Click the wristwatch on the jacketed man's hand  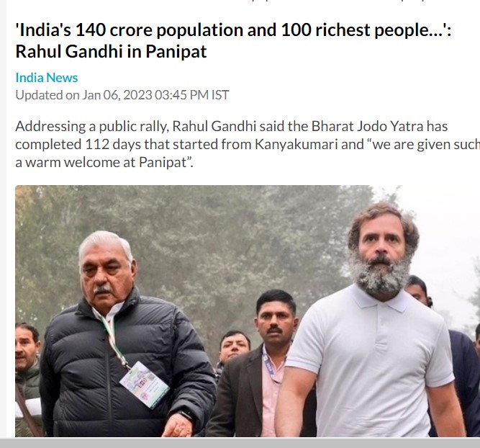click(186, 416)
